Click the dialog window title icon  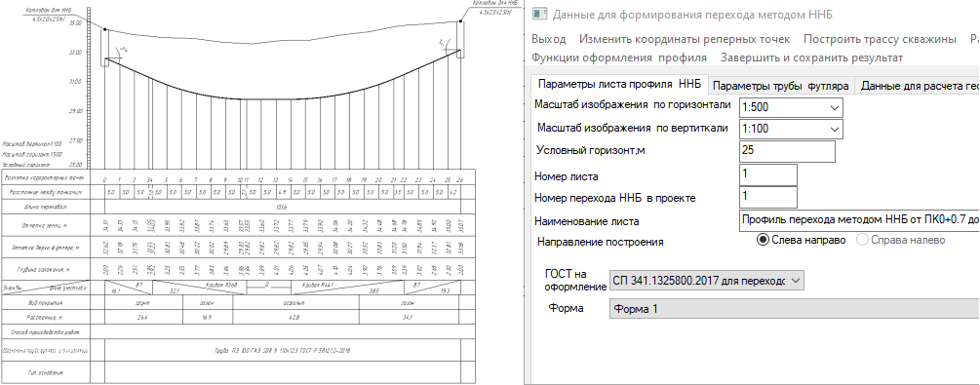pos(539,15)
